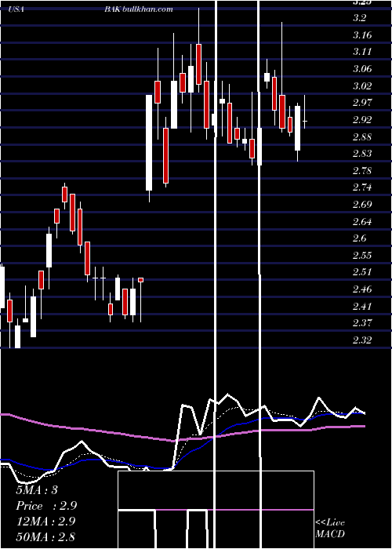
Task: Click the 2.88 price axis label
Action: click(362, 136)
